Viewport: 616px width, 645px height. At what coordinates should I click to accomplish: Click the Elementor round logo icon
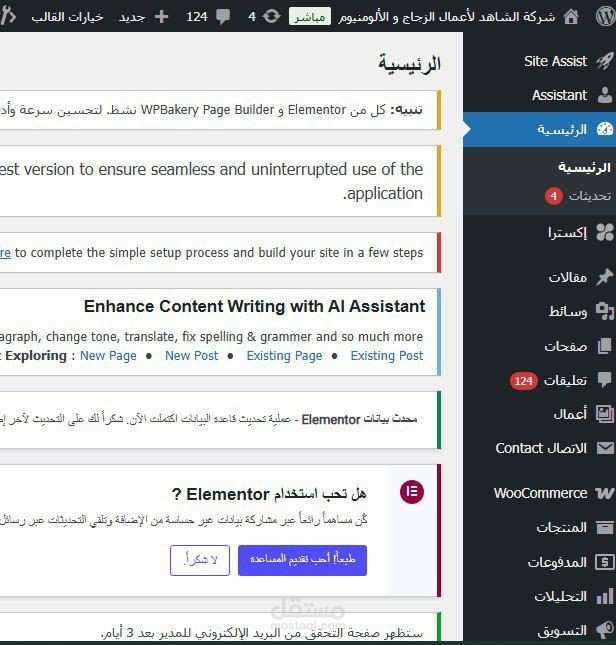[x=412, y=492]
